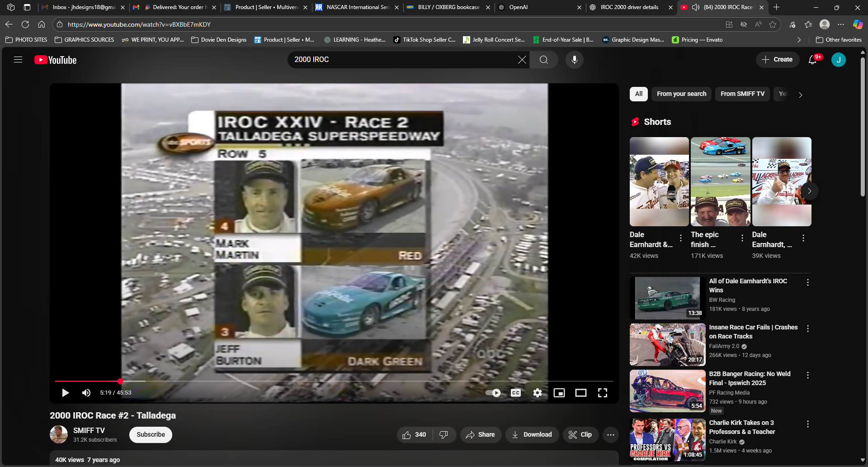Enable miniplayer mode

tap(559, 393)
